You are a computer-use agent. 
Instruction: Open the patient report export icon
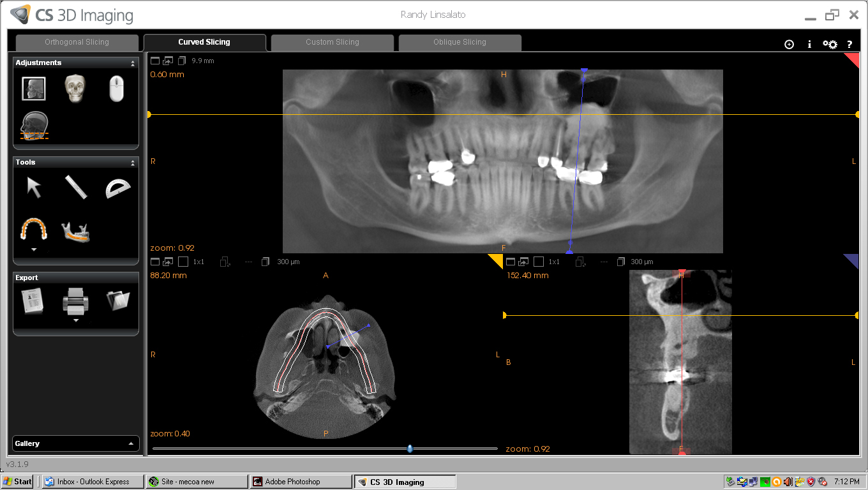coord(33,301)
